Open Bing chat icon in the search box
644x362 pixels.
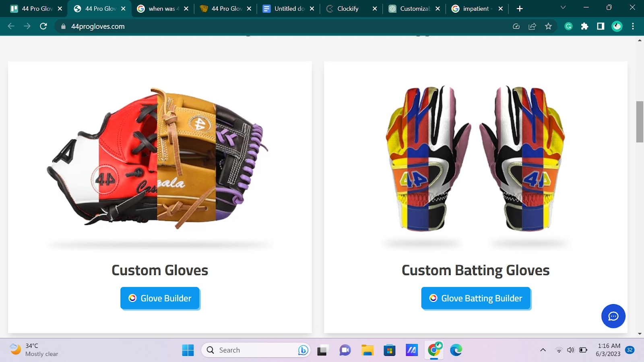click(303, 350)
